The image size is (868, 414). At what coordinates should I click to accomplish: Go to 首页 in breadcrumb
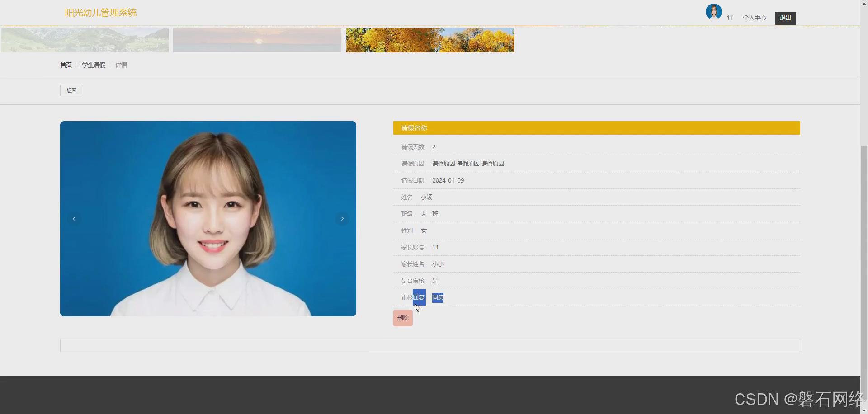tap(66, 65)
